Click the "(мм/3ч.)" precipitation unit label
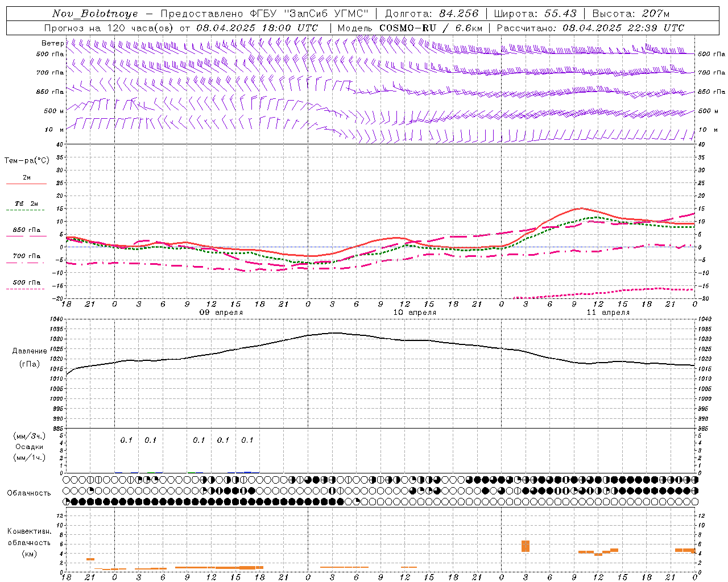 [29, 436]
